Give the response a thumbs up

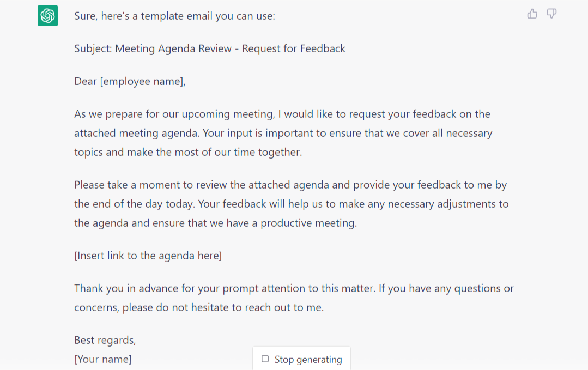coord(532,14)
